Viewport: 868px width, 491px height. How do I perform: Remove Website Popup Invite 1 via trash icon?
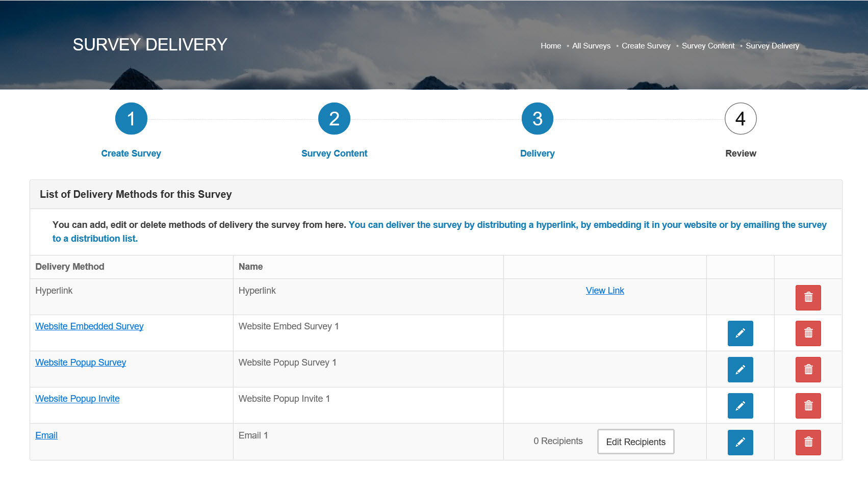[808, 406]
